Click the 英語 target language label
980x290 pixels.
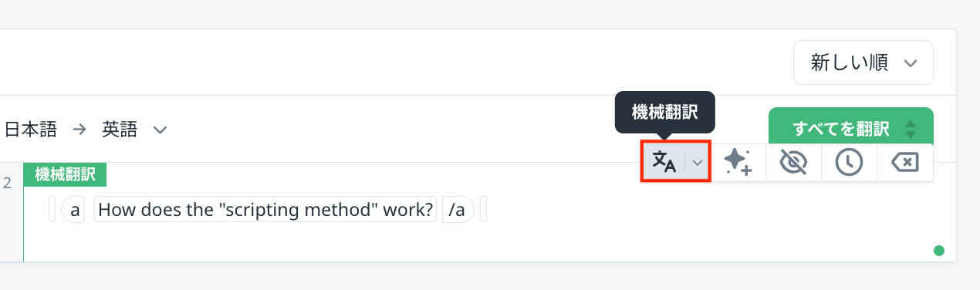[120, 130]
